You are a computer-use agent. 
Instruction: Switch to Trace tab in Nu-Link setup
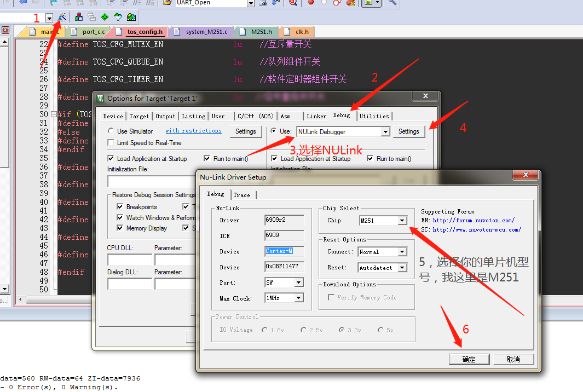pyautogui.click(x=241, y=195)
